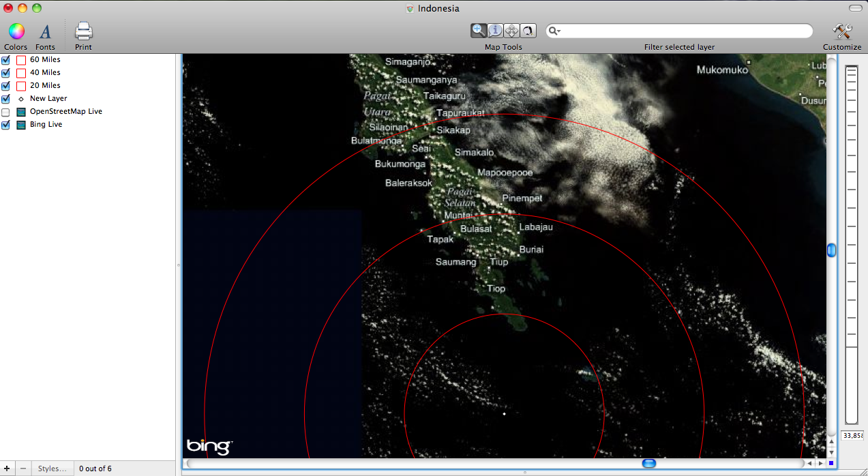868x476 pixels.
Task: Activate the Identify info tool
Action: [495, 30]
